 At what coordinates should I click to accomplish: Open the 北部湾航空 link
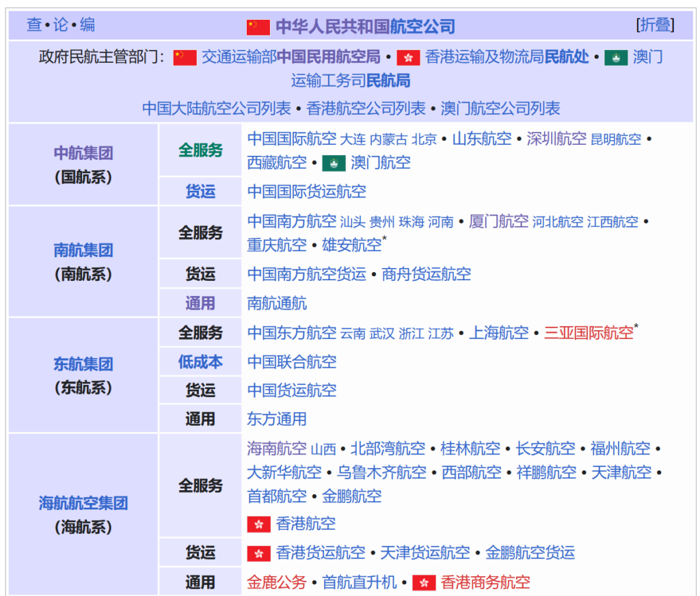pyautogui.click(x=388, y=448)
